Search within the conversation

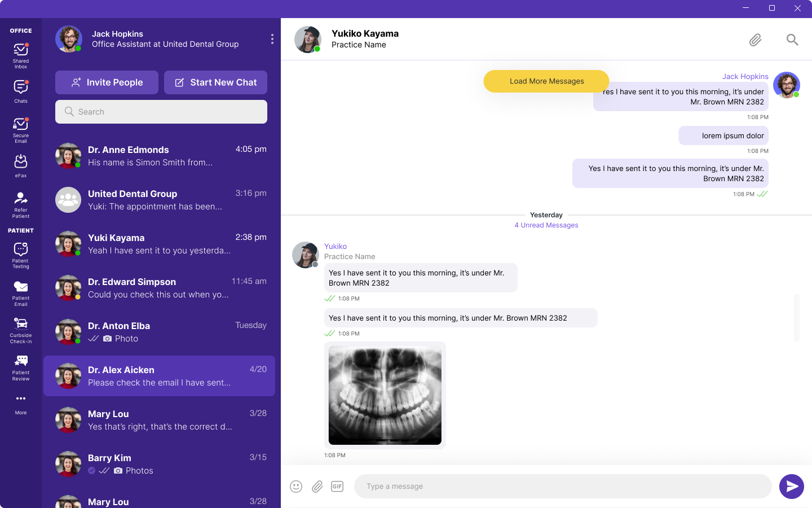click(x=792, y=40)
